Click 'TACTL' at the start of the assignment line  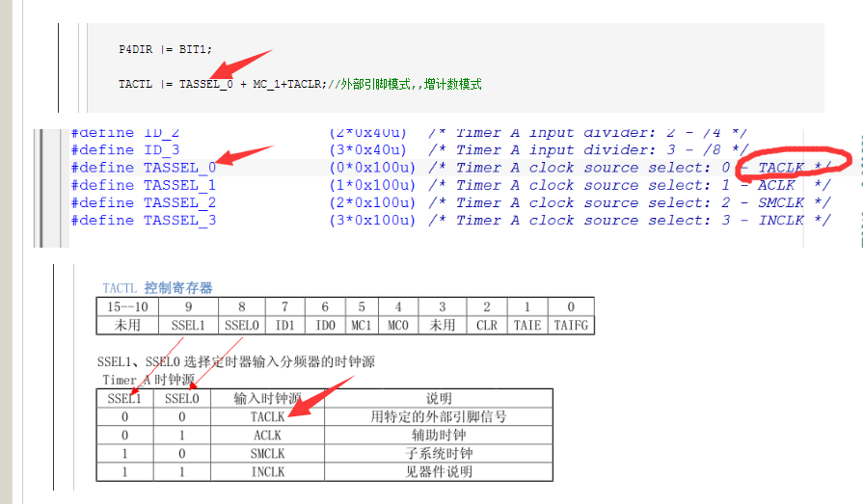tap(135, 84)
